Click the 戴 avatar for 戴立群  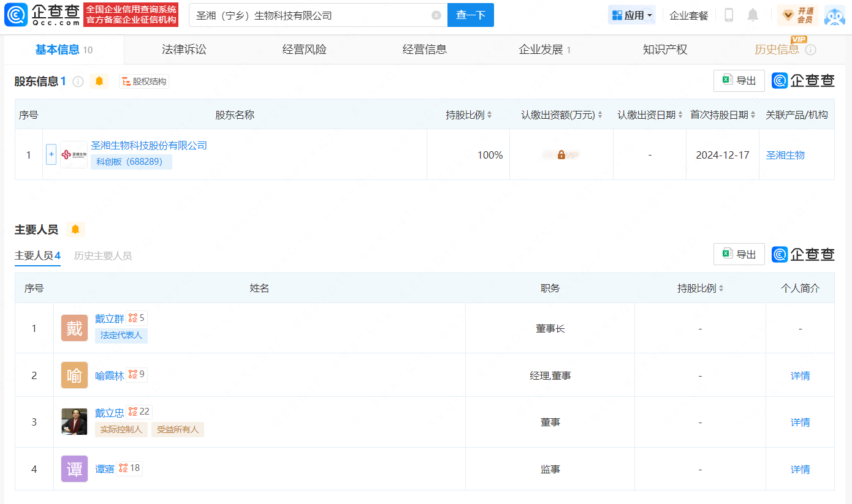coord(74,328)
